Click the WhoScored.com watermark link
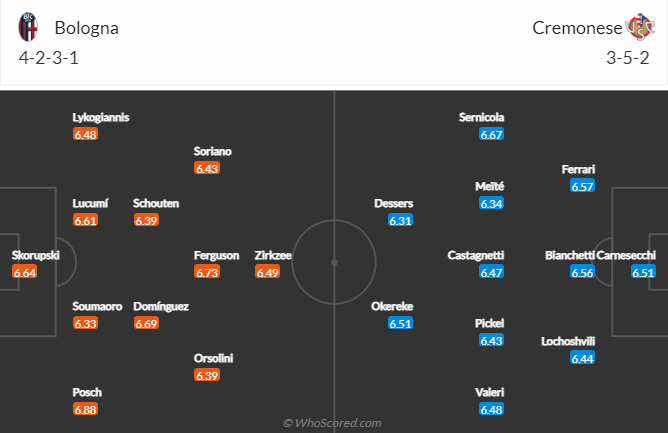Viewport: 668px width, 433px height. tap(332, 423)
